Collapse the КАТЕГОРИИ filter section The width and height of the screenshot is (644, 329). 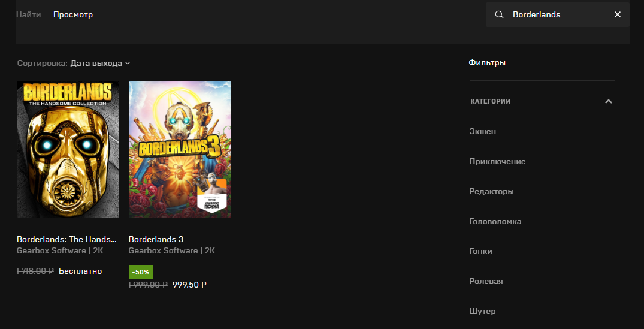tap(609, 101)
